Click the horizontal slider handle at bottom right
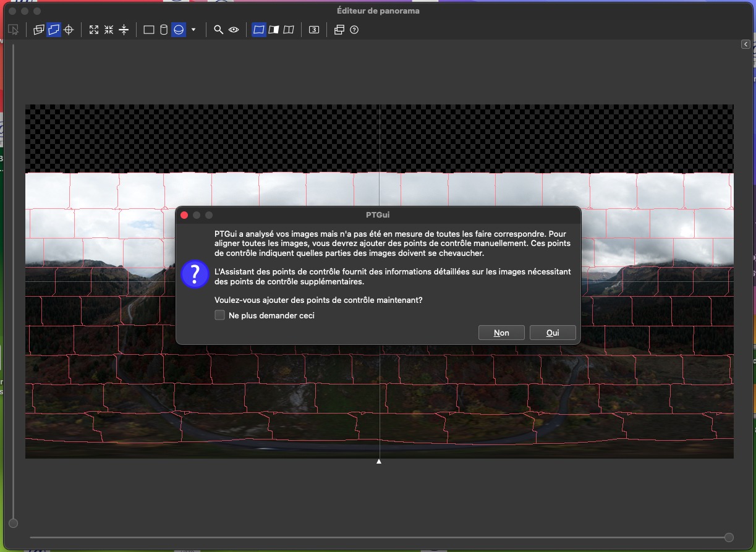756x552 pixels. coord(729,537)
